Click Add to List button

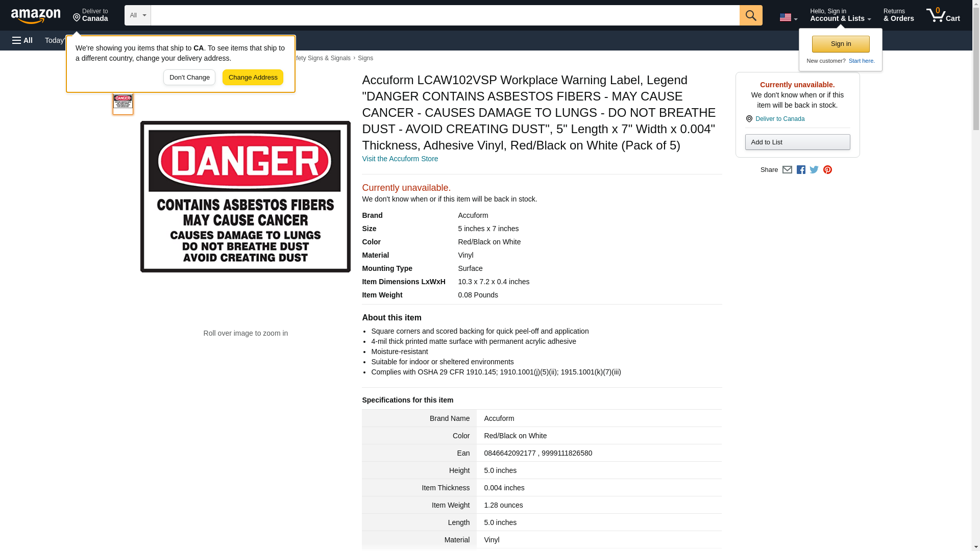point(797,142)
